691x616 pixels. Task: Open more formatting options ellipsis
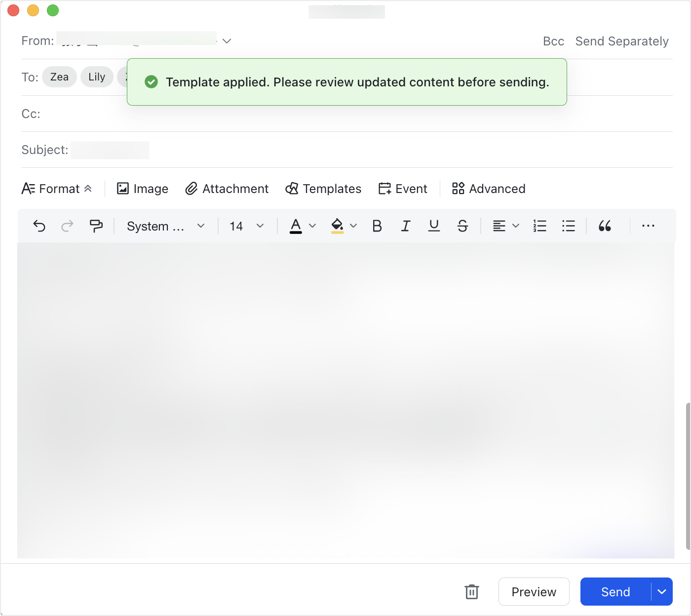(x=648, y=226)
